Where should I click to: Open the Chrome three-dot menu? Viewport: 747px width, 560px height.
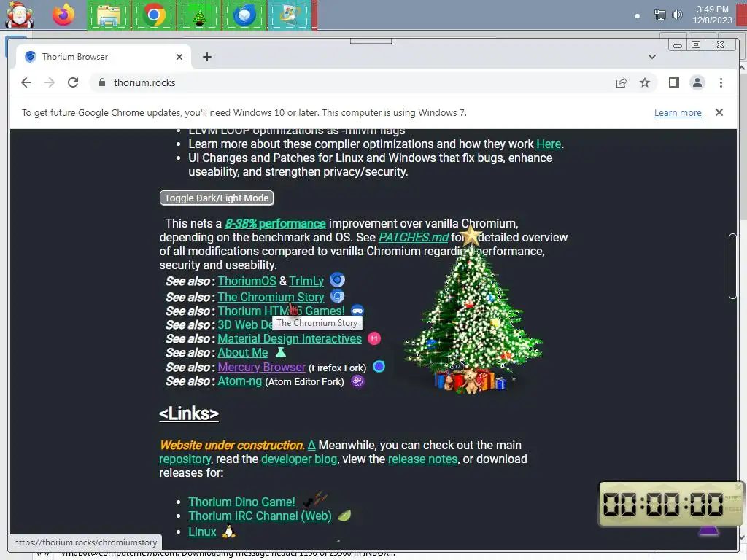[x=721, y=83]
